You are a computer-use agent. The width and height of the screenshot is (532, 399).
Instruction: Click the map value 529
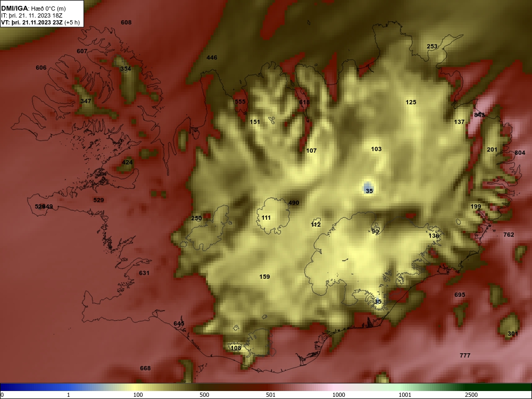[98, 200]
